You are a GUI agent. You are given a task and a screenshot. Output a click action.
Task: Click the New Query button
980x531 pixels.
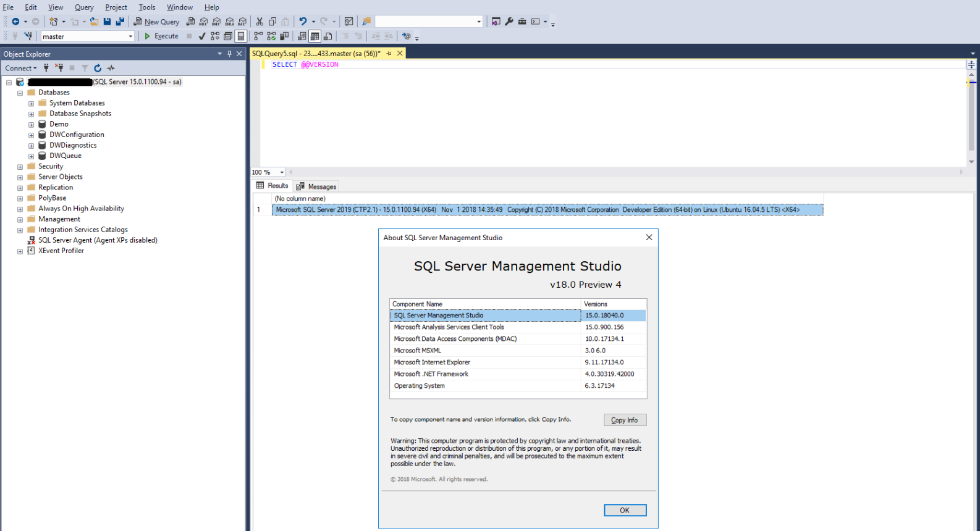(x=157, y=22)
